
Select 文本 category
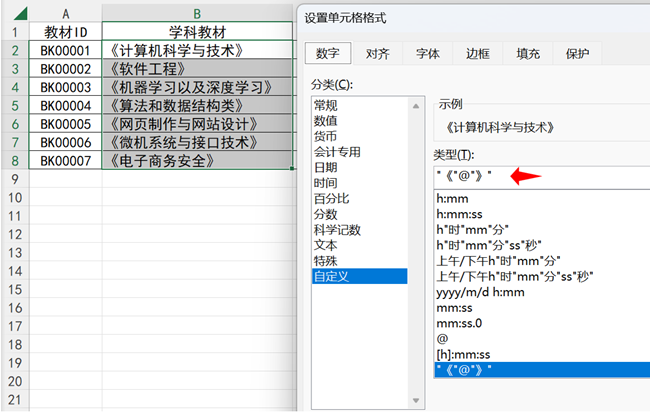(x=325, y=244)
